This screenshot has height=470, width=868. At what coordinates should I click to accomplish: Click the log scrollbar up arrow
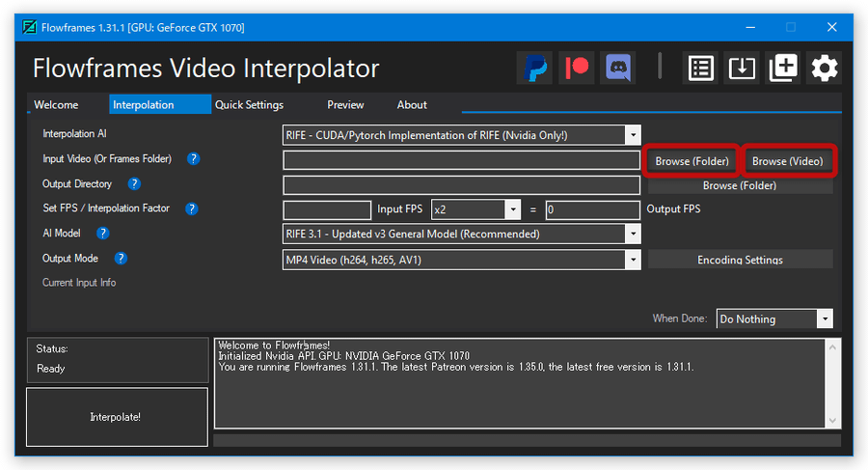(832, 347)
